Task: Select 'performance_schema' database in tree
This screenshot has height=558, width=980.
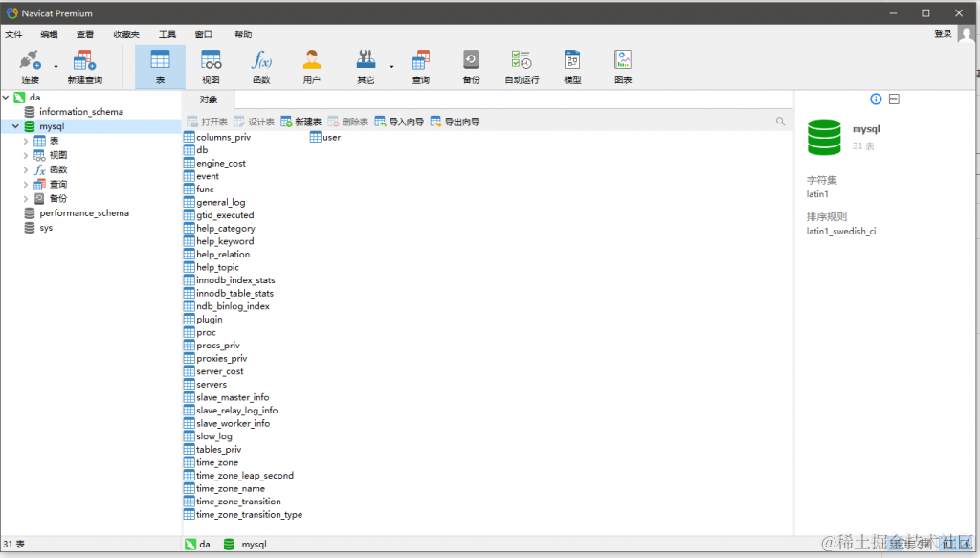Action: pos(84,213)
